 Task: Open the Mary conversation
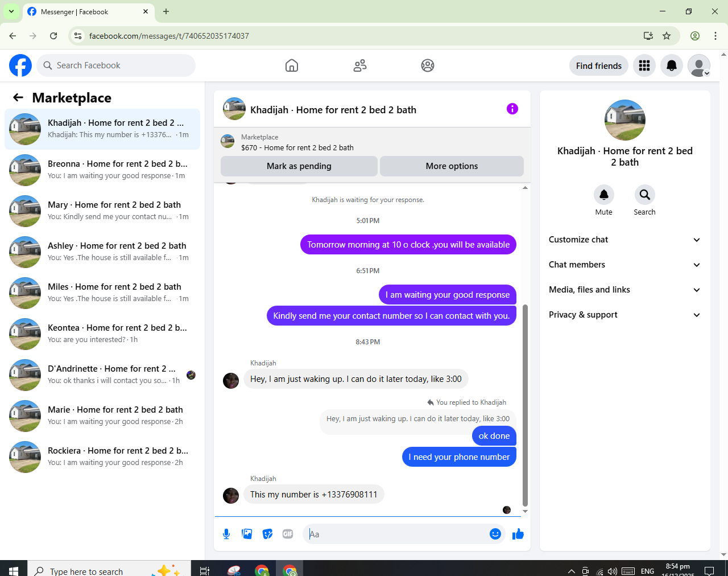pos(102,211)
